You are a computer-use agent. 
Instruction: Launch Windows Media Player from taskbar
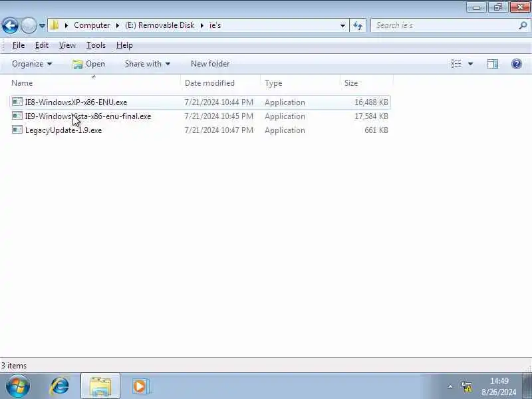tap(140, 386)
